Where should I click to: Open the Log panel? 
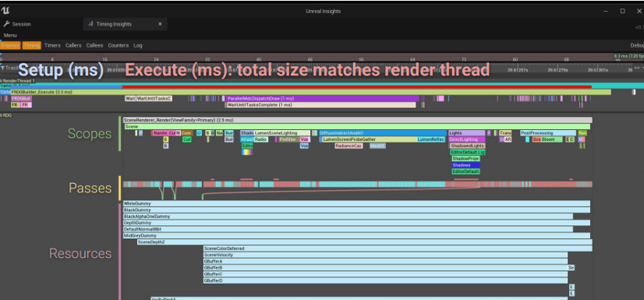[138, 45]
